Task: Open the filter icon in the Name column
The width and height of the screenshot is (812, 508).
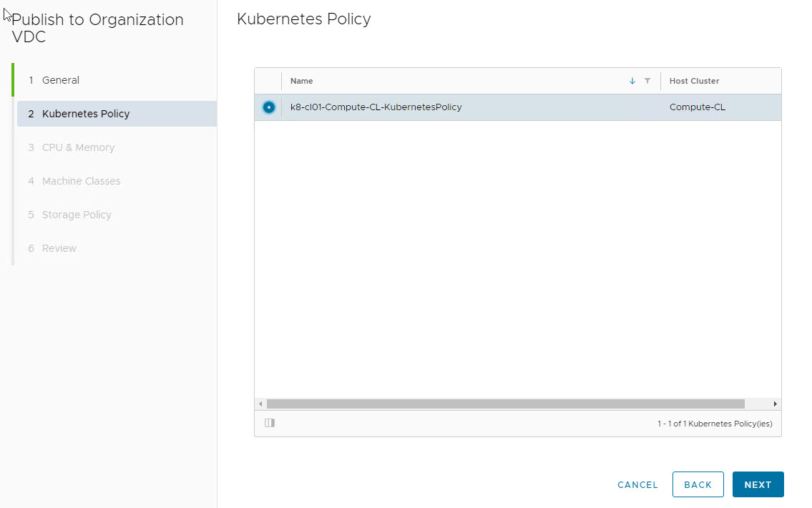Action: click(647, 81)
